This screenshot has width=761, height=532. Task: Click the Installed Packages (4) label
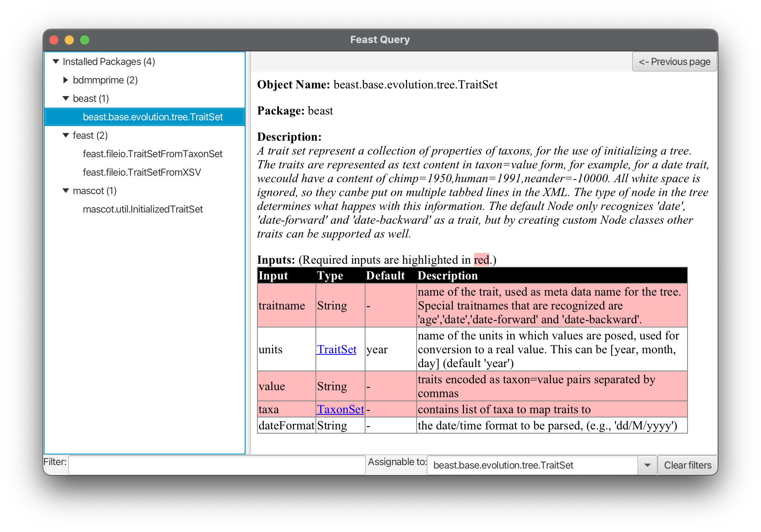click(x=109, y=62)
